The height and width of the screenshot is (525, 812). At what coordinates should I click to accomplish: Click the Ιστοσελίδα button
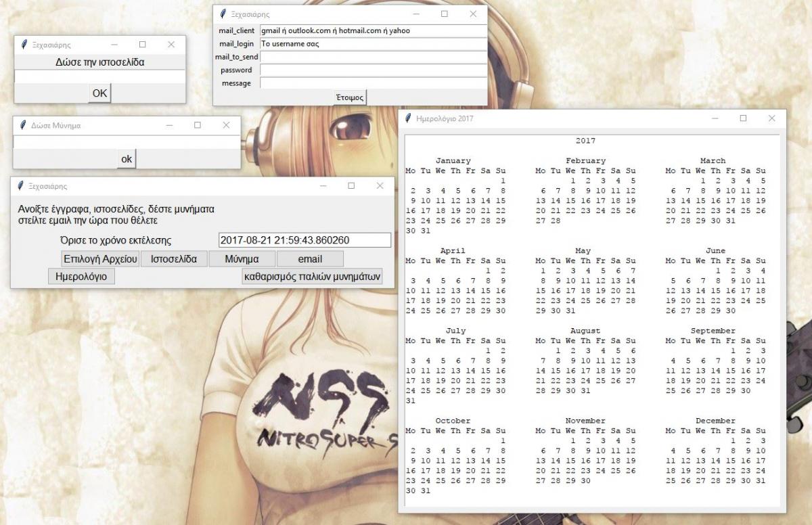pyautogui.click(x=174, y=259)
